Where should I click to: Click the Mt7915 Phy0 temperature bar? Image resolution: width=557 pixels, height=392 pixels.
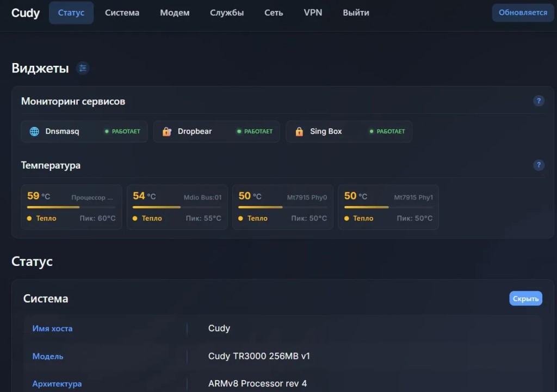point(283,207)
